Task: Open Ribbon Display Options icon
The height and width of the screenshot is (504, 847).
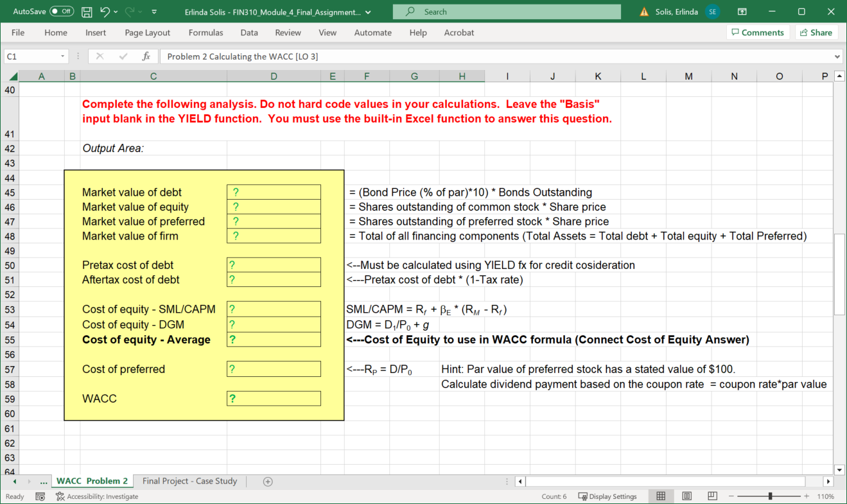Action: (742, 12)
